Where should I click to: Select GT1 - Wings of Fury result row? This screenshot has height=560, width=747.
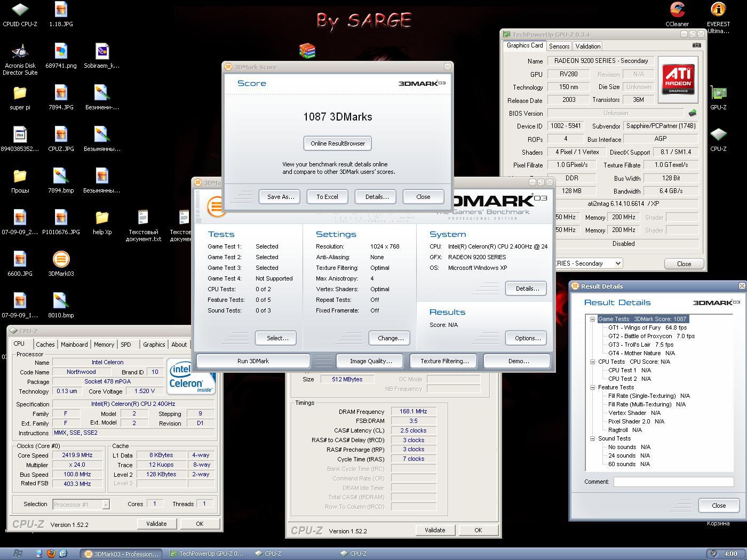(x=647, y=327)
